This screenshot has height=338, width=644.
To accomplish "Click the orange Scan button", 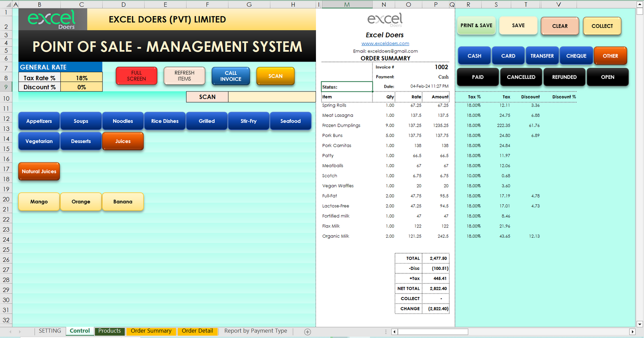I will [275, 76].
